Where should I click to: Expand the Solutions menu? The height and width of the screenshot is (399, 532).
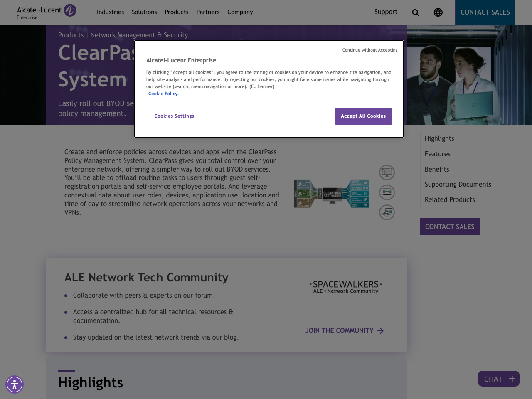click(x=144, y=12)
